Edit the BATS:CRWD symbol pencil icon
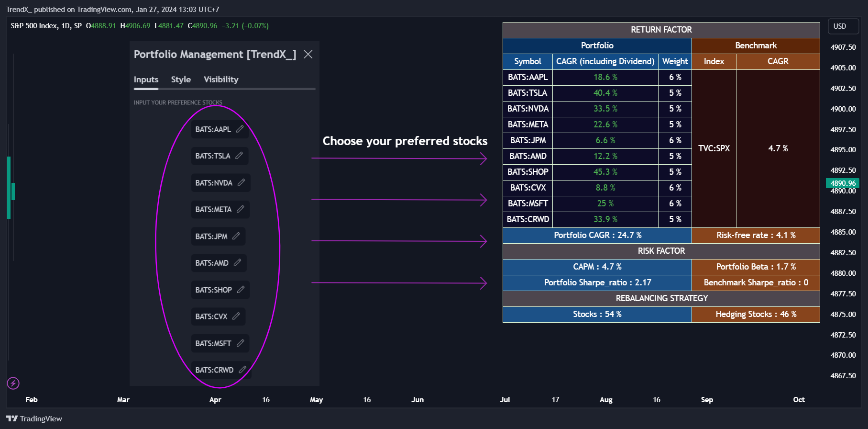The image size is (868, 429). coord(242,370)
